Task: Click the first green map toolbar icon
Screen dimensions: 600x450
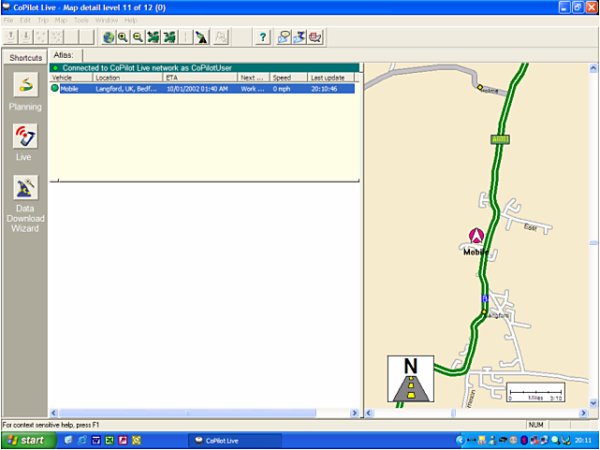Action: (x=153, y=37)
